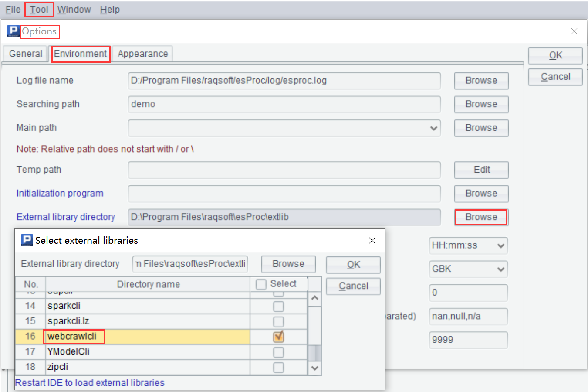Check the sparkcli library checkbox
588x392 pixels.
tap(278, 307)
